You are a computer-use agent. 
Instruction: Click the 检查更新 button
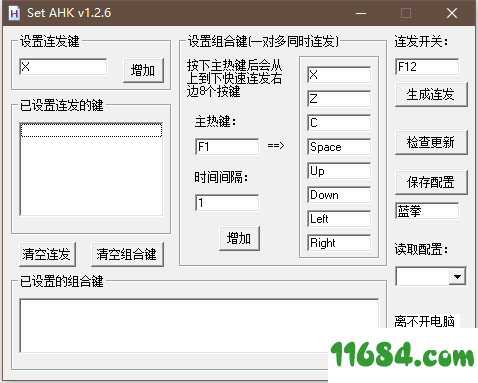coord(431,142)
